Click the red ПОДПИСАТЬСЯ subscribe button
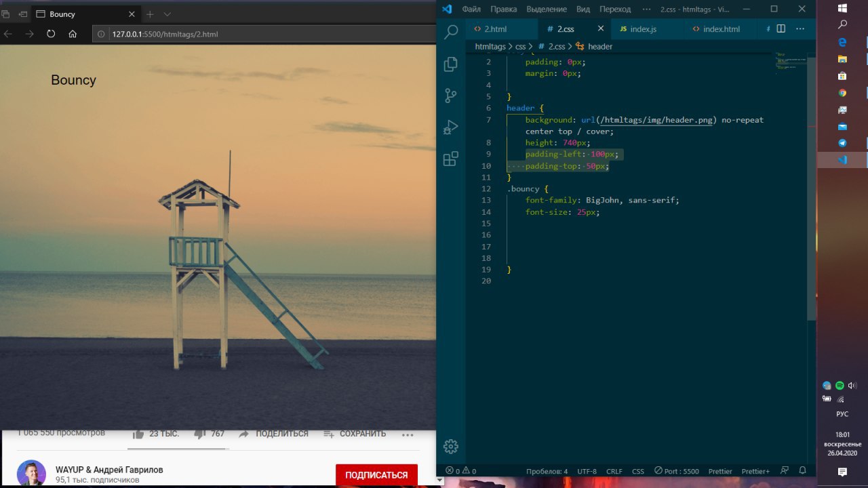This screenshot has width=868, height=488. 376,475
